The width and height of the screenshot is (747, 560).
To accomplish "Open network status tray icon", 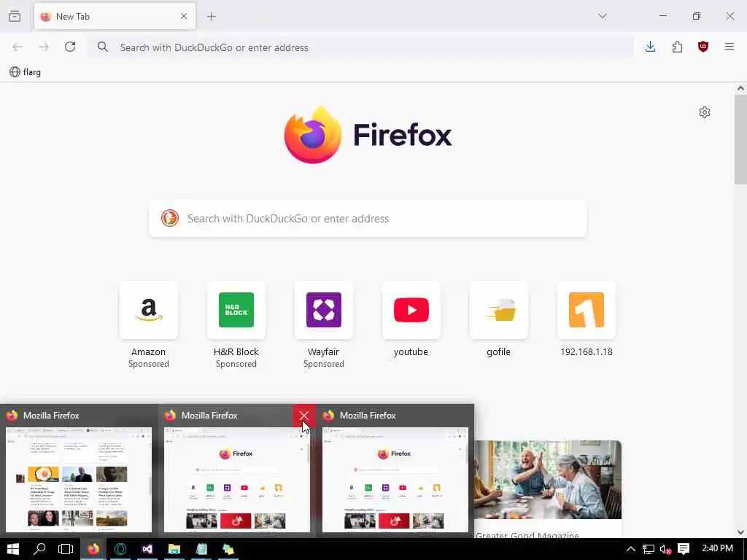I will click(649, 549).
